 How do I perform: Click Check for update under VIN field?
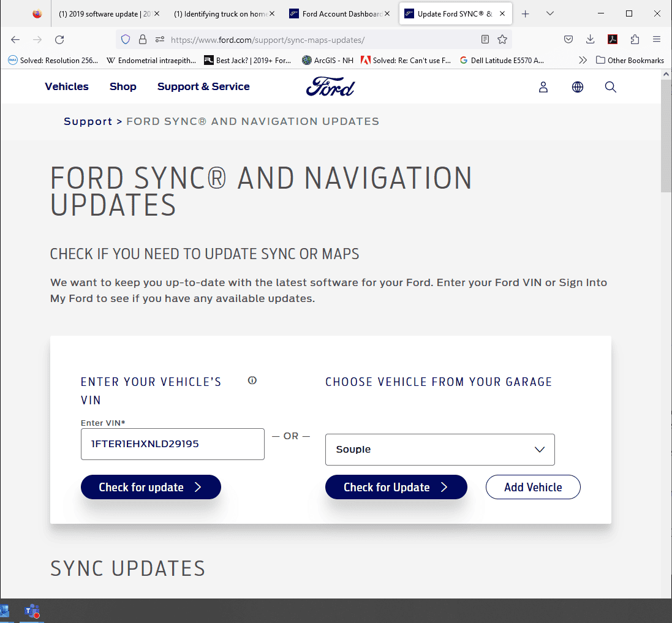(x=151, y=487)
